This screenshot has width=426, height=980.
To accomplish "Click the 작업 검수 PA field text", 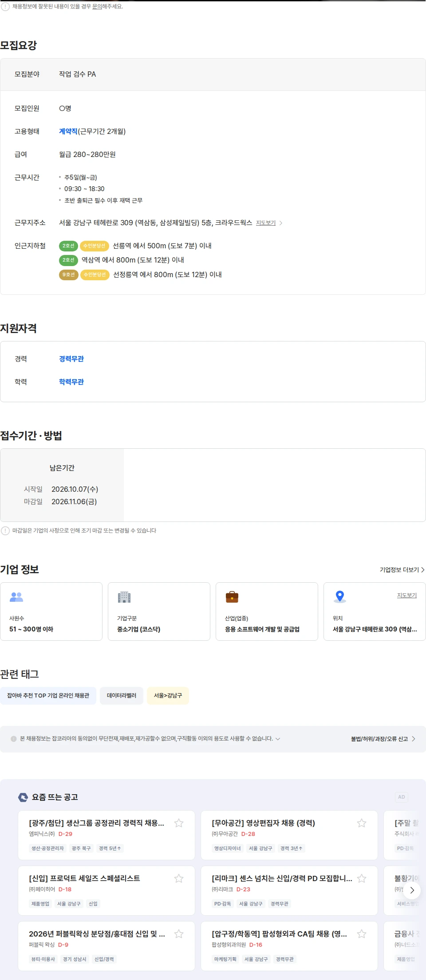I will pyautogui.click(x=78, y=74).
